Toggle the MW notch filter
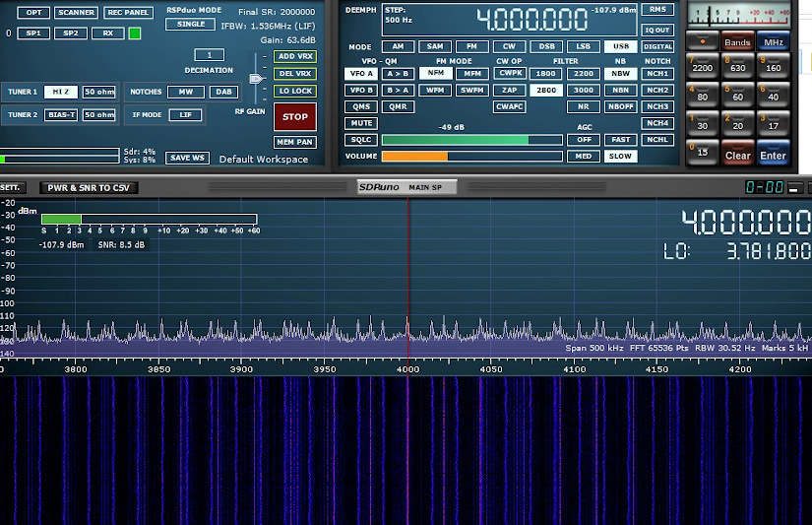 (x=186, y=92)
